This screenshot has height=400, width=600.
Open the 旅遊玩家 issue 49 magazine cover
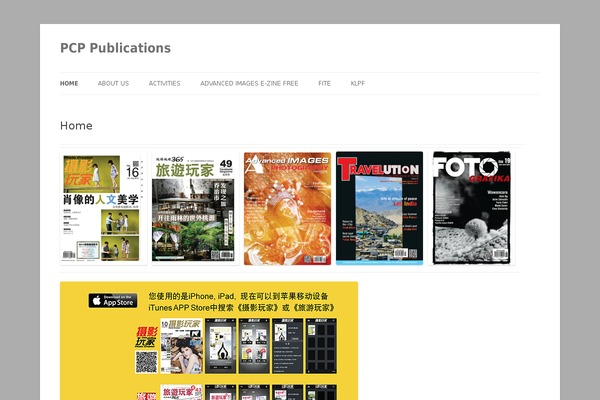pyautogui.click(x=195, y=208)
